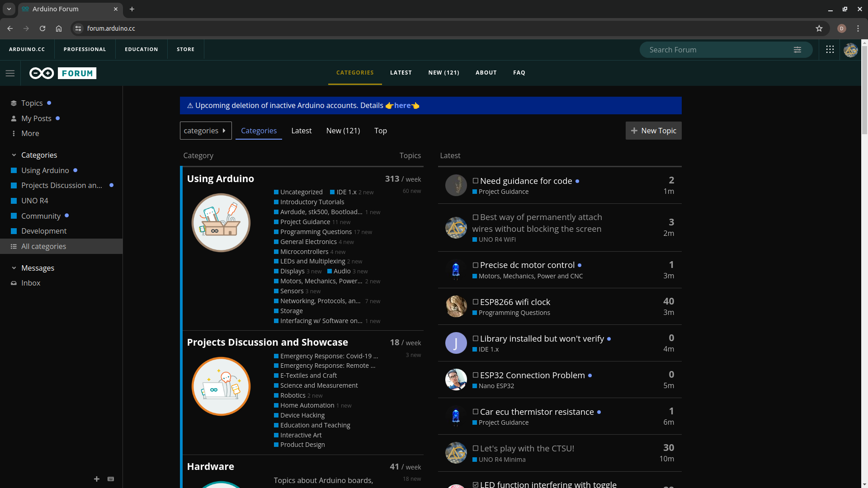The height and width of the screenshot is (488, 868).
Task: Toggle checkbox beside Need guidance for code
Action: click(x=476, y=181)
